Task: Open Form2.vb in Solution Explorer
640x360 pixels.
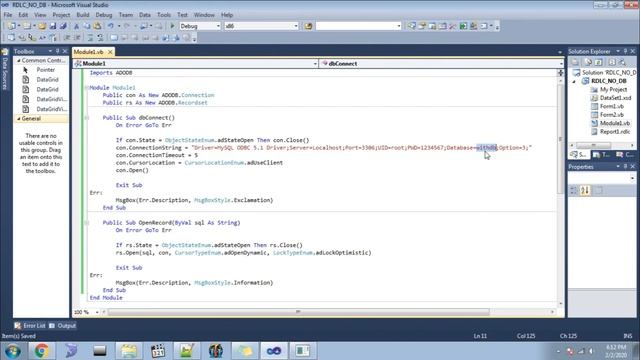Action: [x=611, y=115]
